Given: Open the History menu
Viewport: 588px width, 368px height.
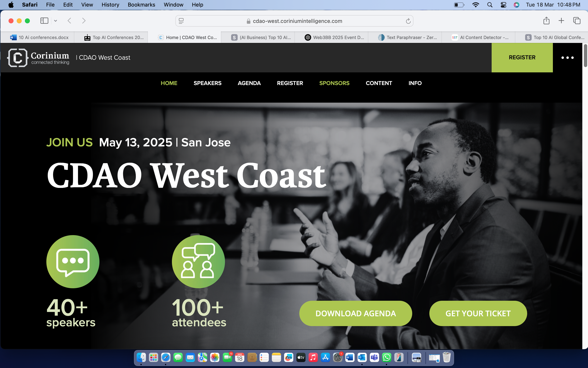Looking at the screenshot, I should tap(110, 5).
